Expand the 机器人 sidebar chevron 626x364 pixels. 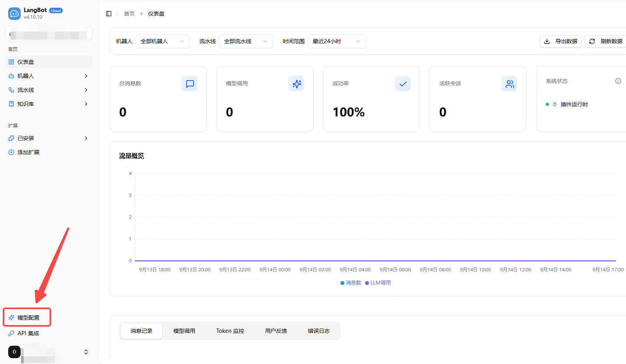click(86, 76)
